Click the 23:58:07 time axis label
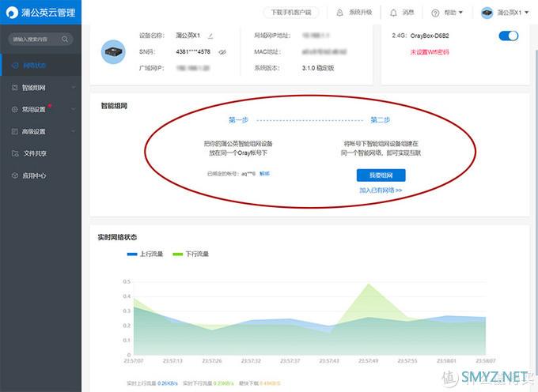Screen dimensions: 538x392 tap(486, 361)
